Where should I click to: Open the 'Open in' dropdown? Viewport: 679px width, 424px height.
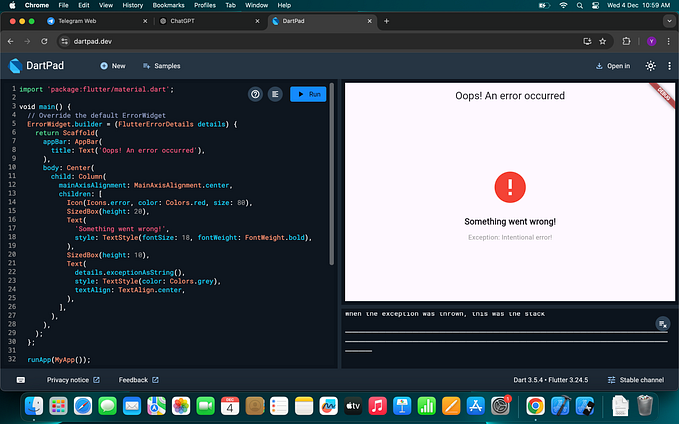click(x=613, y=66)
